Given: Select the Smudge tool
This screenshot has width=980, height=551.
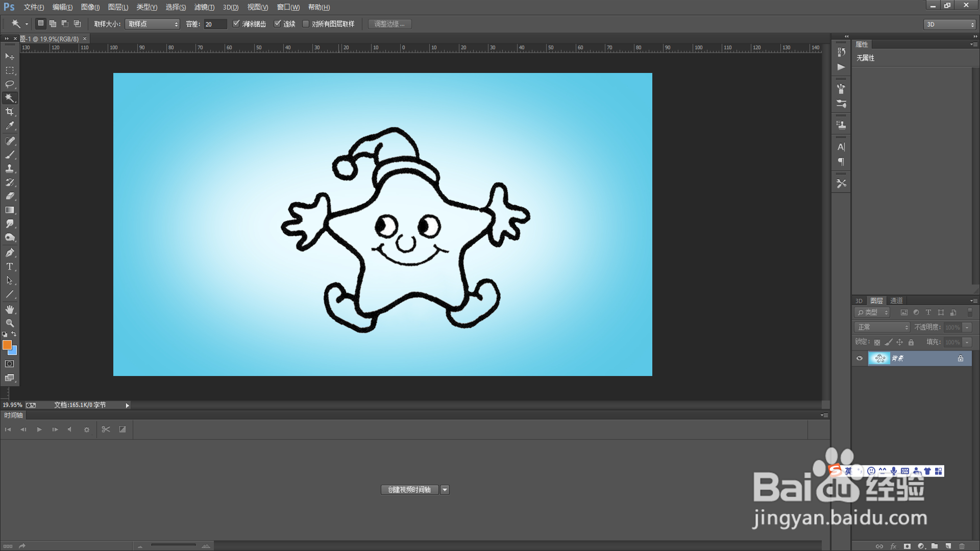Looking at the screenshot, I should pos(10,223).
